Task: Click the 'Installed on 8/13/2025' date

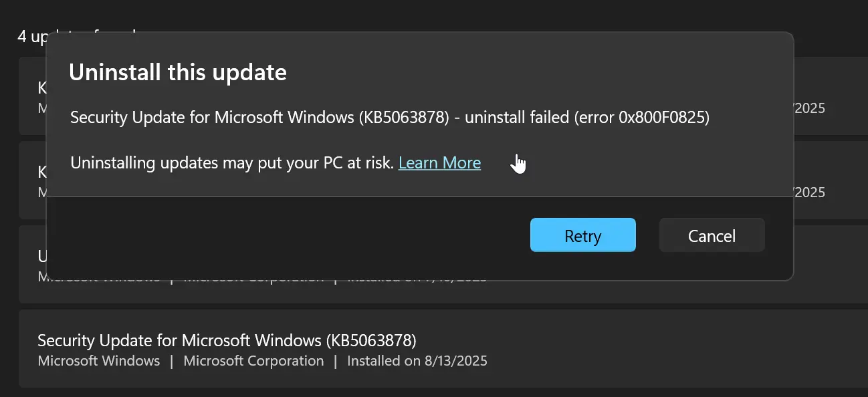Action: [x=417, y=361]
